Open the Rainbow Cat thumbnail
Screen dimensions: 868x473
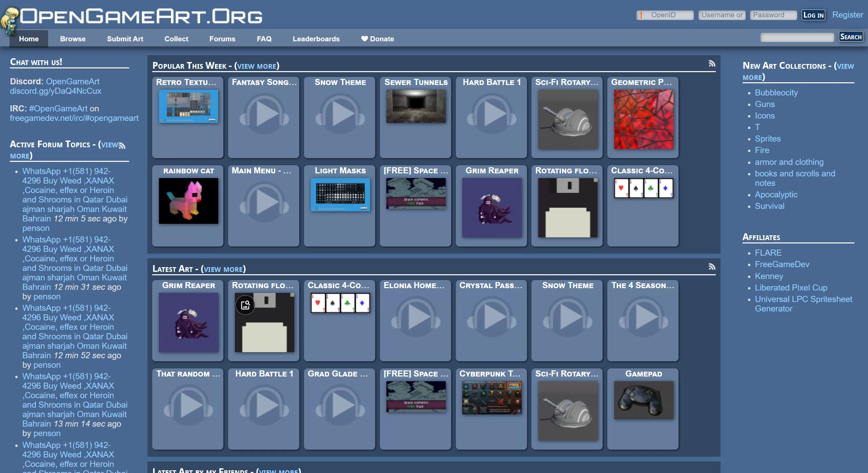tap(188, 201)
